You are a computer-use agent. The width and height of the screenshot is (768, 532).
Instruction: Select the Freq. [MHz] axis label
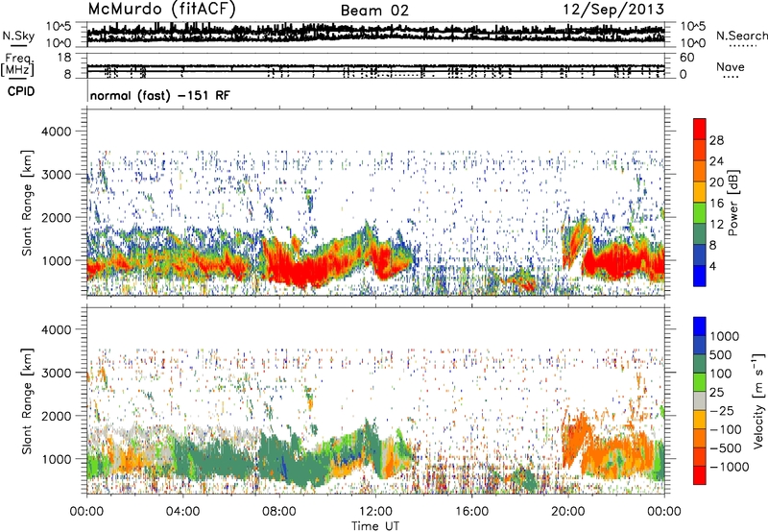(18, 65)
